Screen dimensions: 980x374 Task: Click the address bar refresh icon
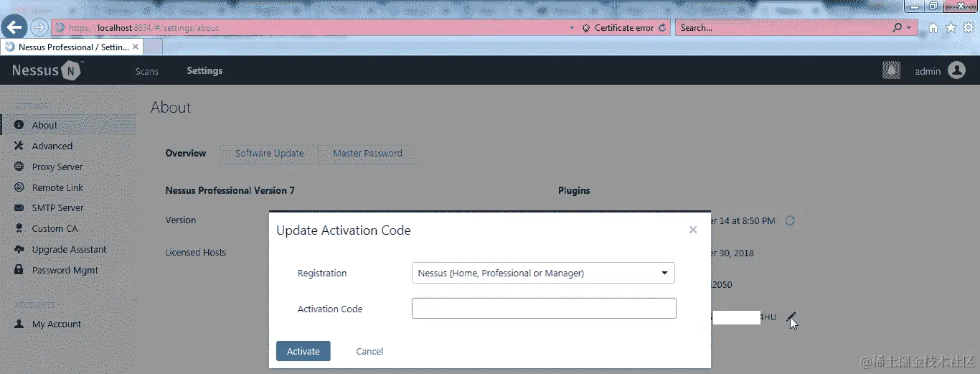pyautogui.click(x=662, y=28)
